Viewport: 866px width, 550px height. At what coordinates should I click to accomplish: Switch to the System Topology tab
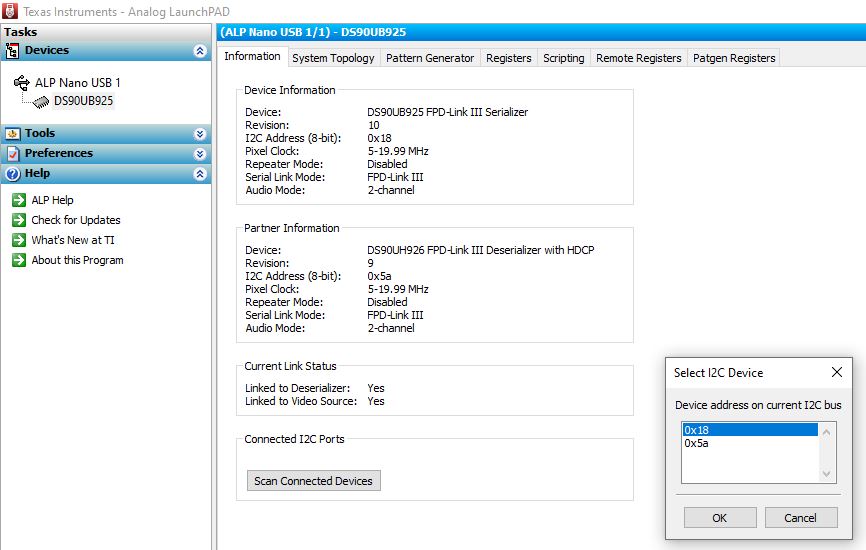pyautogui.click(x=333, y=58)
